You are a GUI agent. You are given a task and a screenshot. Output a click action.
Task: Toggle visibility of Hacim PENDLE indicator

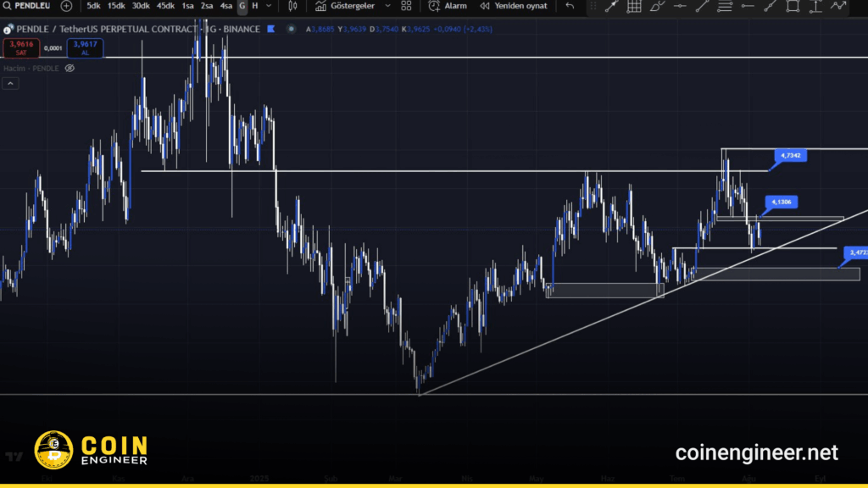click(x=71, y=68)
